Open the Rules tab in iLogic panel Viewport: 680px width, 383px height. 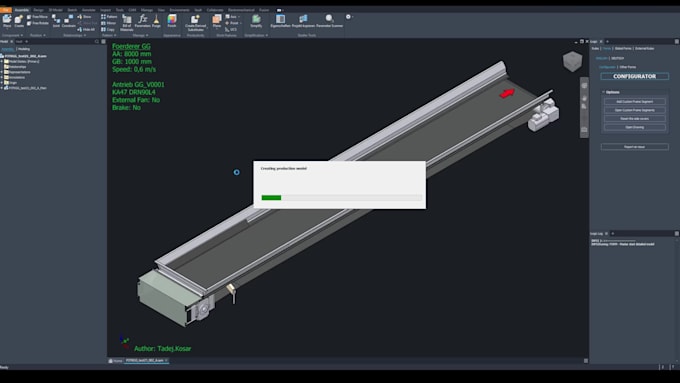[x=595, y=49]
